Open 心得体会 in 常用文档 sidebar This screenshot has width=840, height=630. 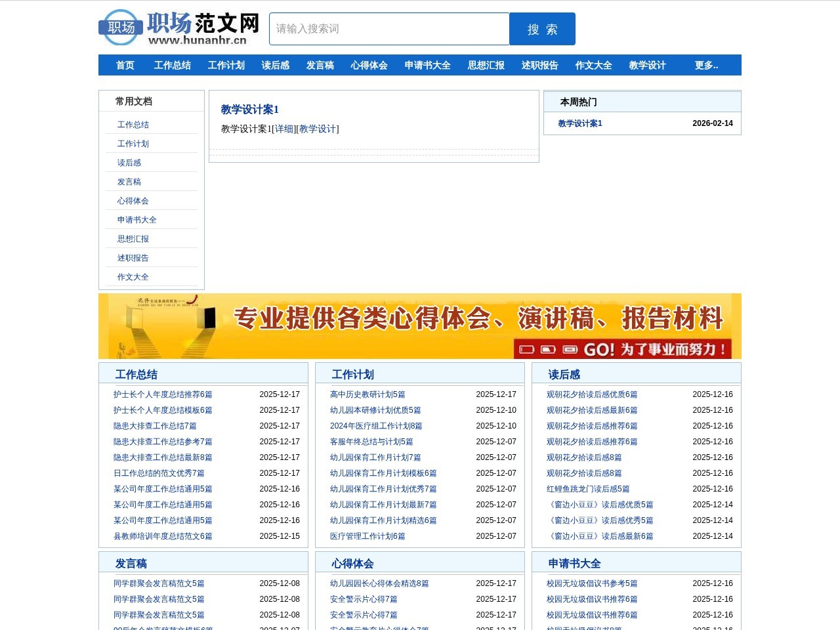coord(133,201)
